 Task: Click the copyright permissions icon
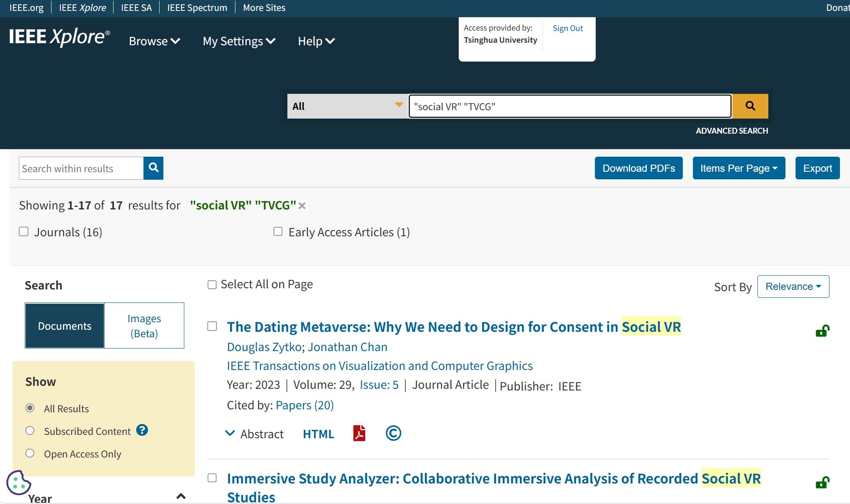click(x=393, y=433)
